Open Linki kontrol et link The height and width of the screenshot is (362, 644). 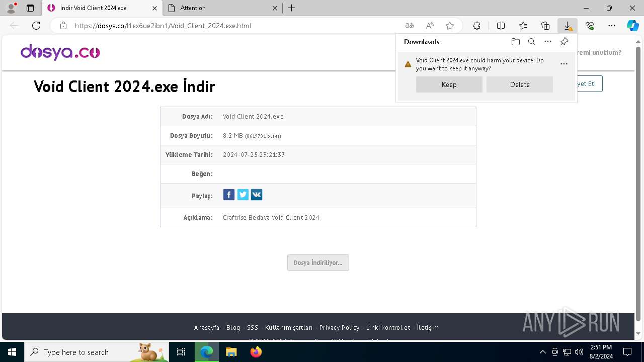[388, 327]
